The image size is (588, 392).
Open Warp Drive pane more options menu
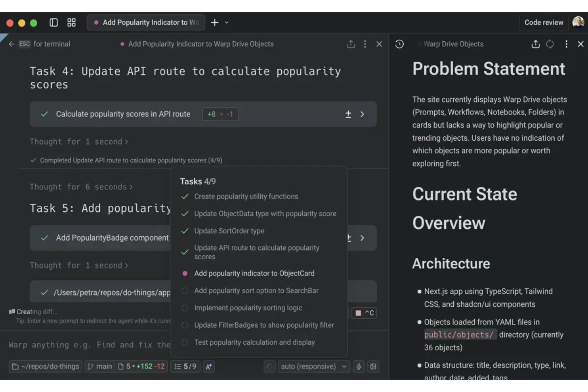(567, 44)
